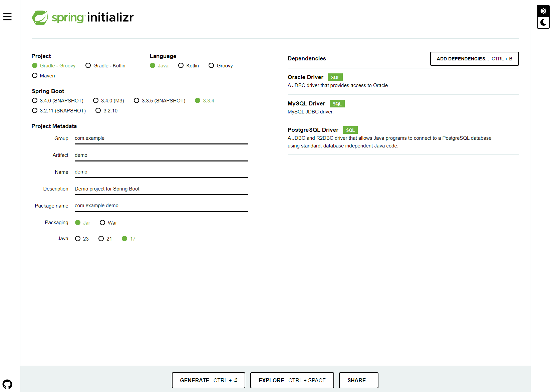Click the PostgreSQL Driver dependency title
Image resolution: width=553 pixels, height=392 pixels.
pos(313,130)
